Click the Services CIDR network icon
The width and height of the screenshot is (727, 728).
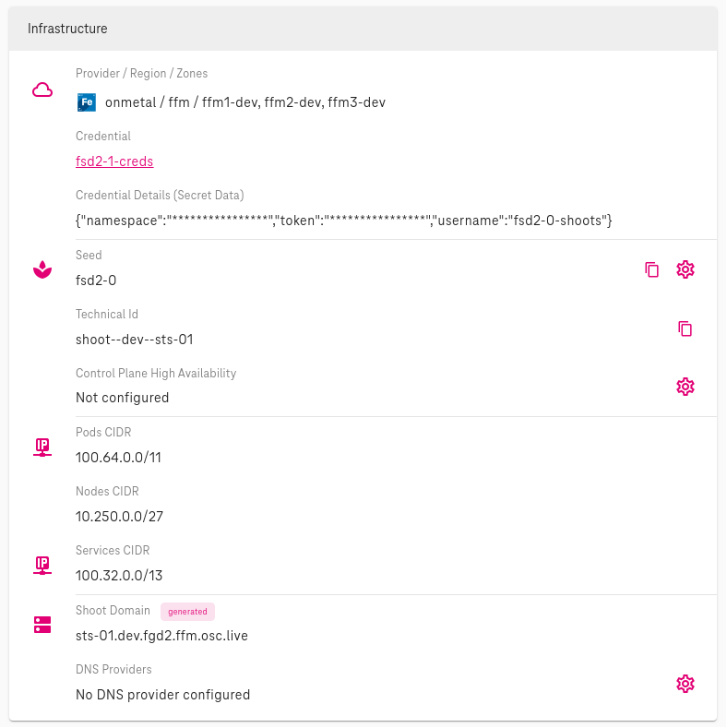pyautogui.click(x=42, y=566)
